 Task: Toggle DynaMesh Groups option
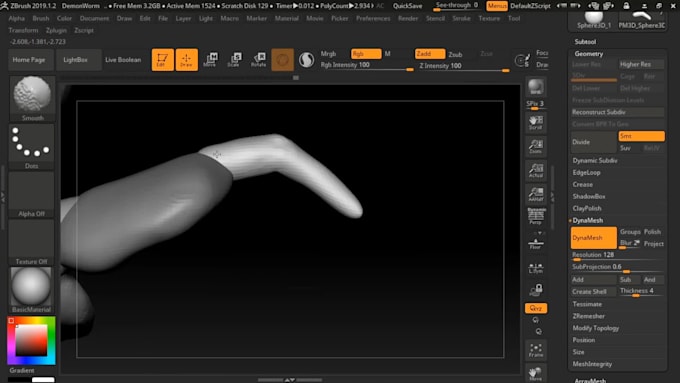(x=630, y=232)
